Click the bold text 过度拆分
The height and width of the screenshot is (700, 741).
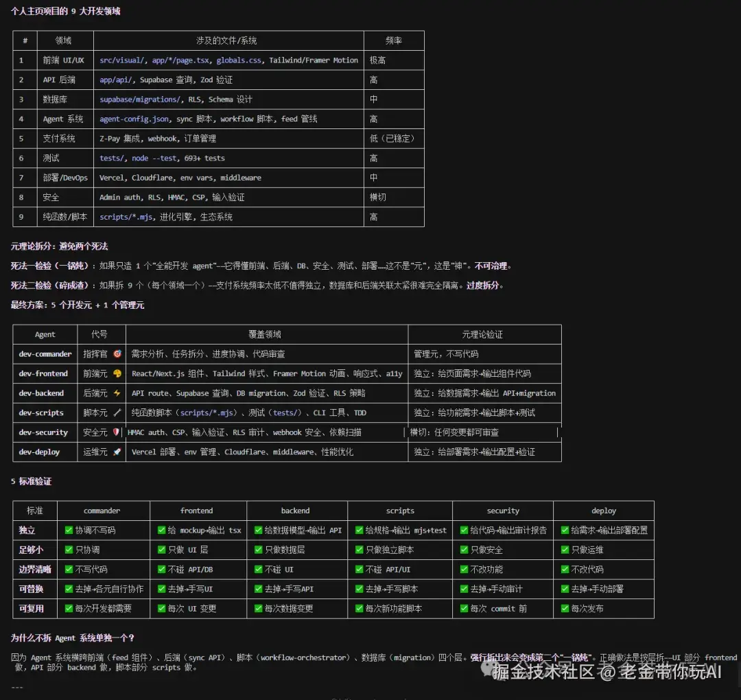(x=482, y=285)
